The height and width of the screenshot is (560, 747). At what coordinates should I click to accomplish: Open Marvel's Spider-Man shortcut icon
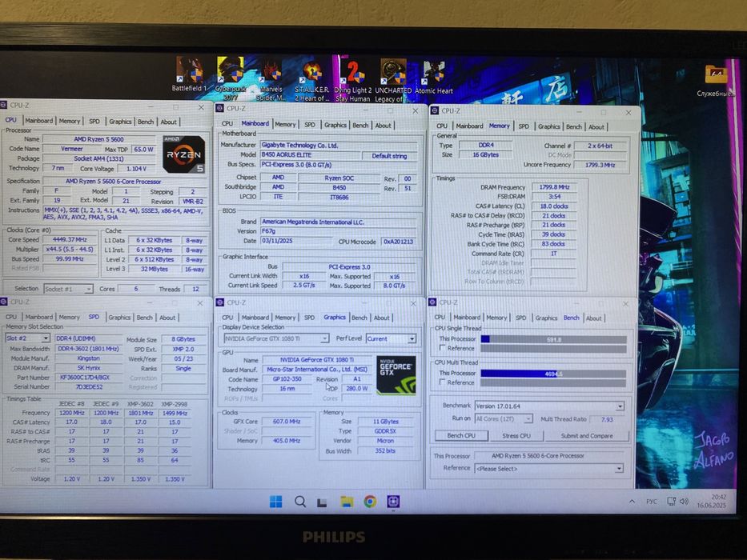(271, 79)
